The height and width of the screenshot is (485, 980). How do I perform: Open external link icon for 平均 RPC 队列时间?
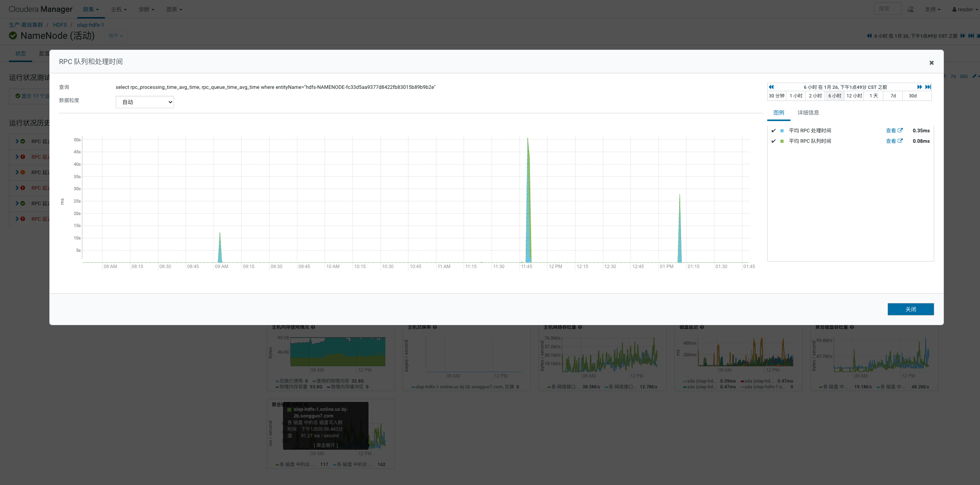click(x=900, y=141)
